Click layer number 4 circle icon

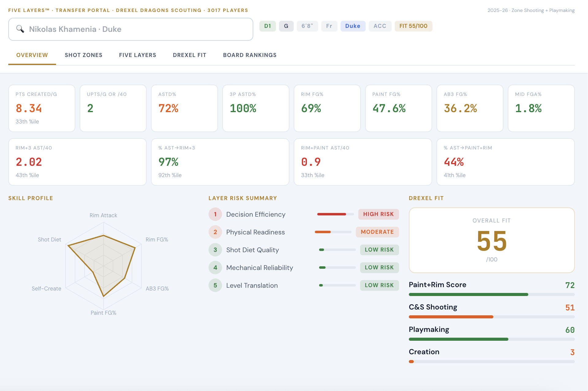215,268
